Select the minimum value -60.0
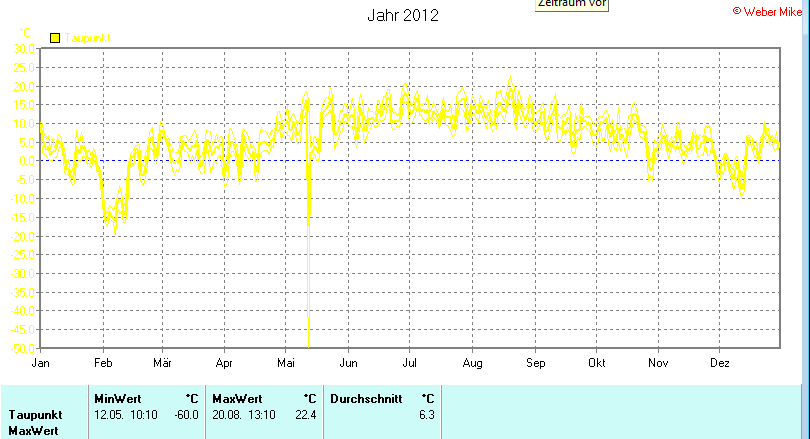 click(187, 414)
